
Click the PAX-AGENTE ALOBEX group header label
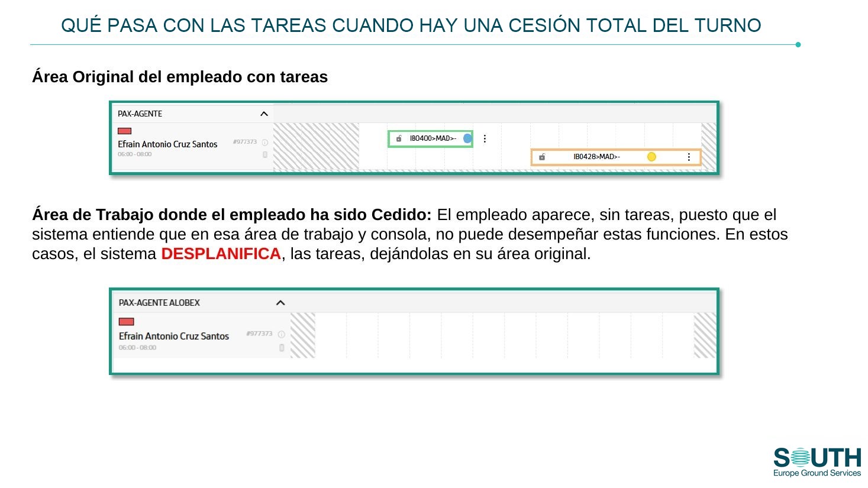(159, 302)
